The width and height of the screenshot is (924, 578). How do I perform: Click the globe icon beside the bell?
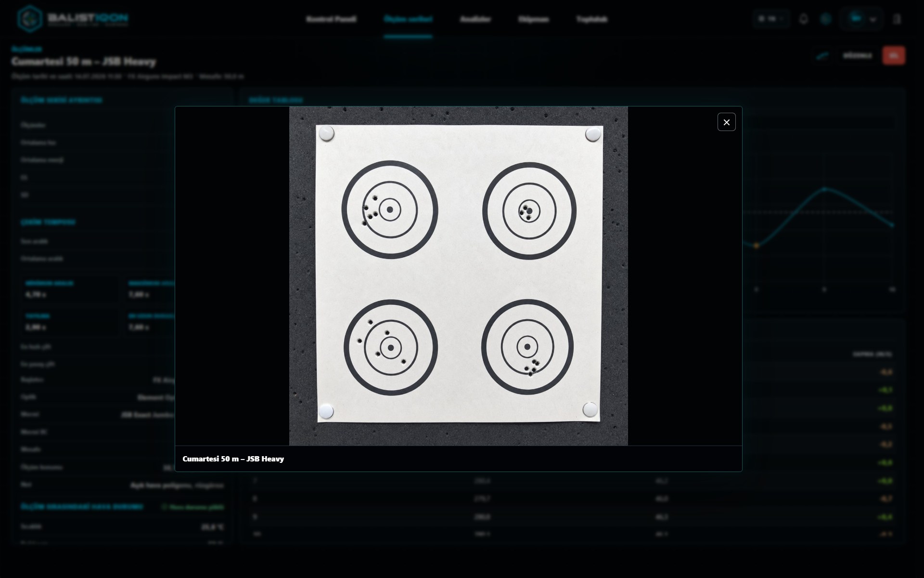click(x=826, y=19)
